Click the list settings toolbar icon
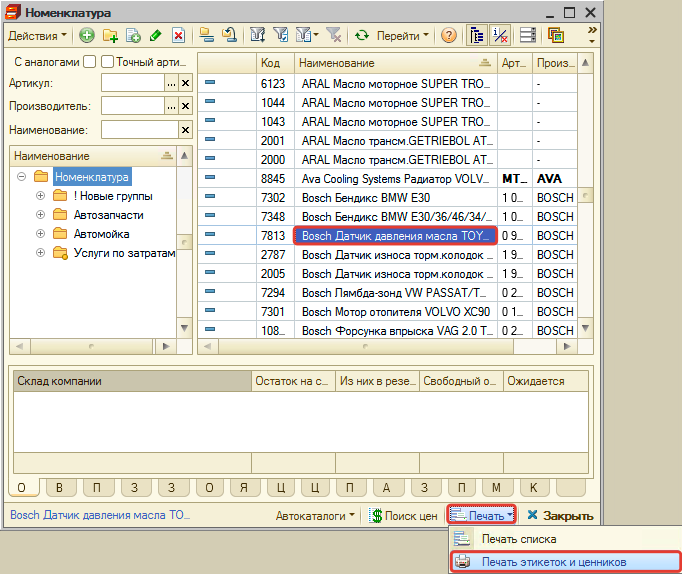Viewport: 682px width, 574px height. (x=528, y=35)
